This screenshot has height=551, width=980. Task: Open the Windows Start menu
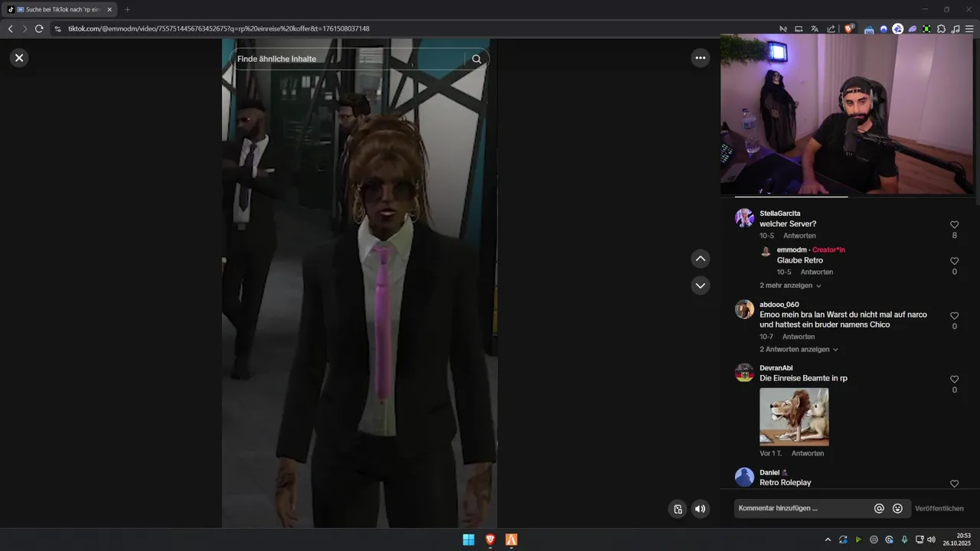point(469,540)
